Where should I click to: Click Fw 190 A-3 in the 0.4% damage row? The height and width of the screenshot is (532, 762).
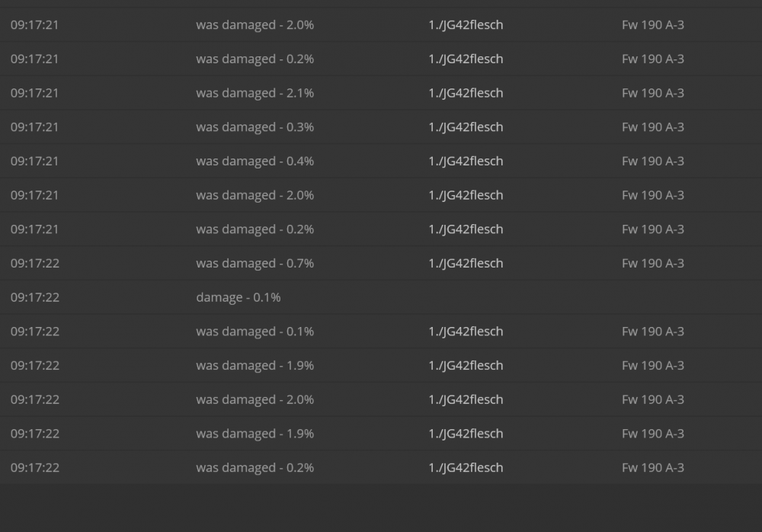652,161
